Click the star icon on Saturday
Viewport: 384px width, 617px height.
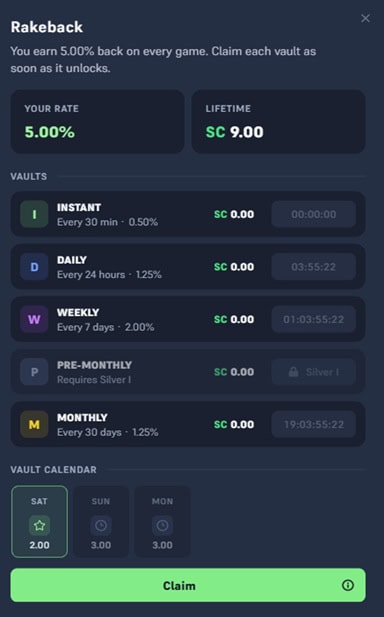[x=39, y=525]
